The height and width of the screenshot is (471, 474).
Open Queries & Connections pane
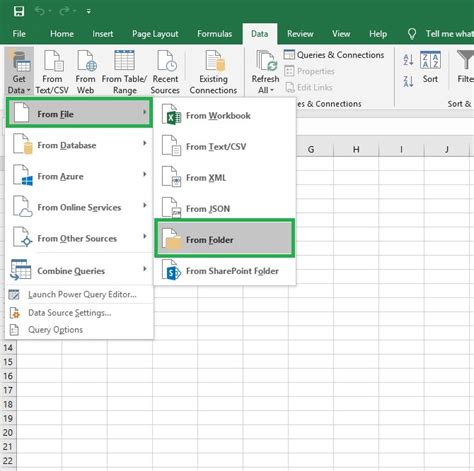pos(334,55)
